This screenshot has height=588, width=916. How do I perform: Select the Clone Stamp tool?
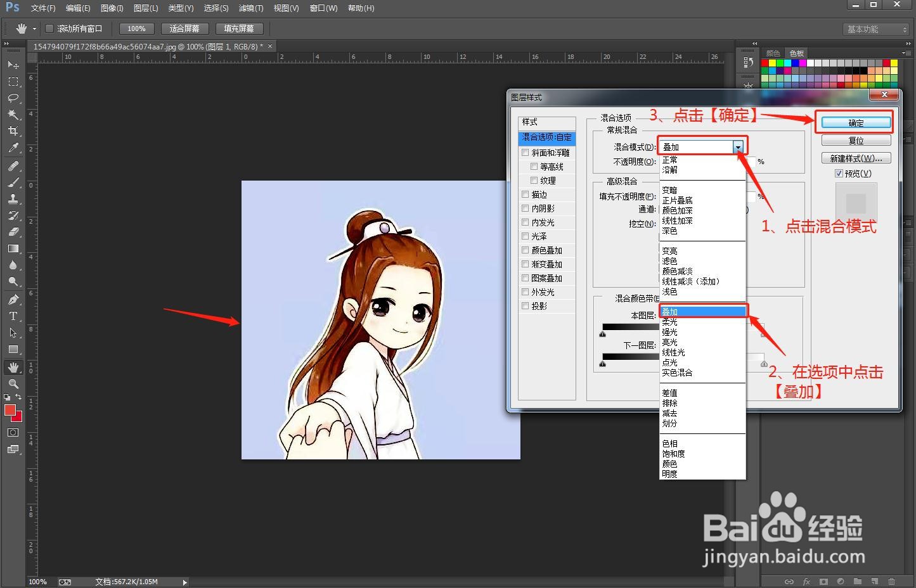13,199
